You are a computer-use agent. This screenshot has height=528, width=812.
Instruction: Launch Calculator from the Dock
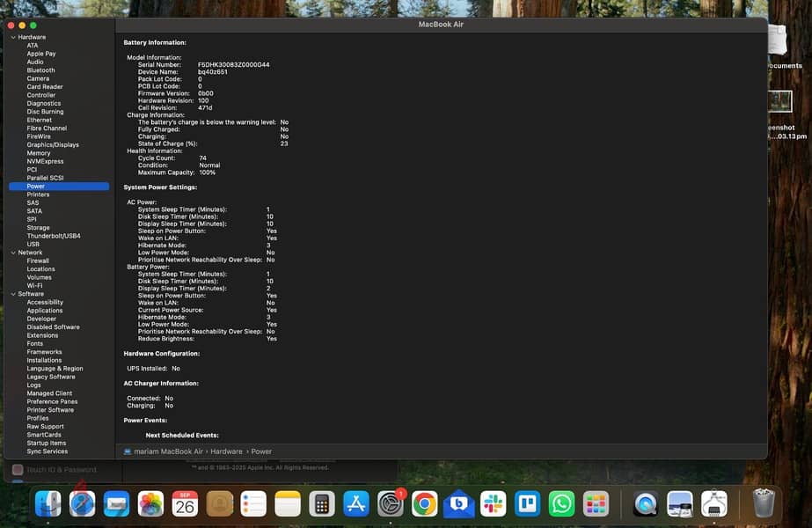(x=322, y=503)
